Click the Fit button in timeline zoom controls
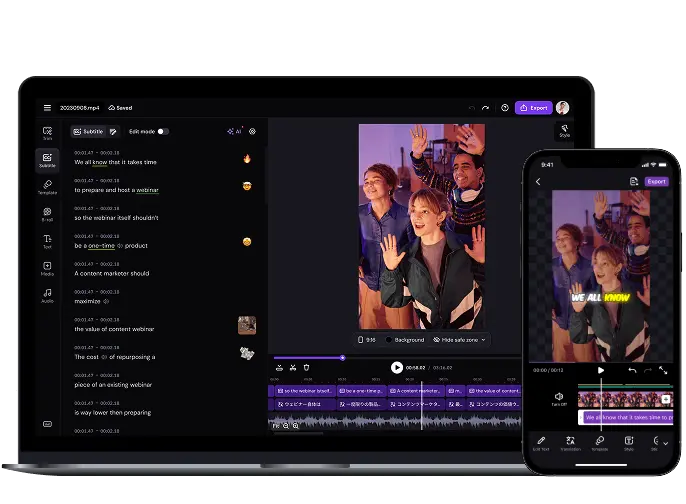Screen dimensions: 686x504 (x=276, y=425)
